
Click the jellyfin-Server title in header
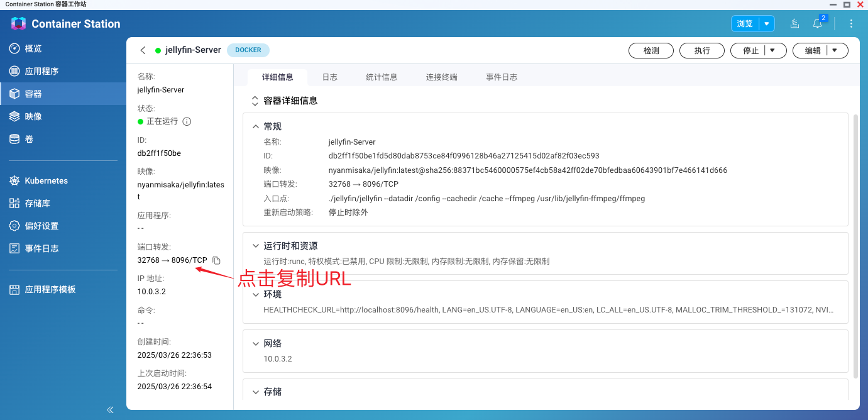193,50
